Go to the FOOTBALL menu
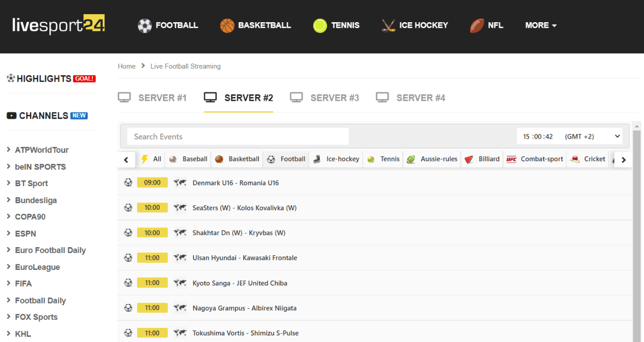The width and height of the screenshot is (644, 342). pos(177,25)
